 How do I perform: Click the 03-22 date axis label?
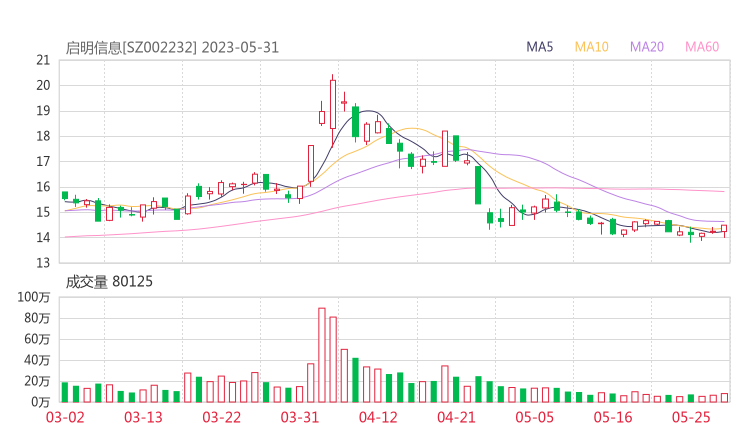coord(221,417)
